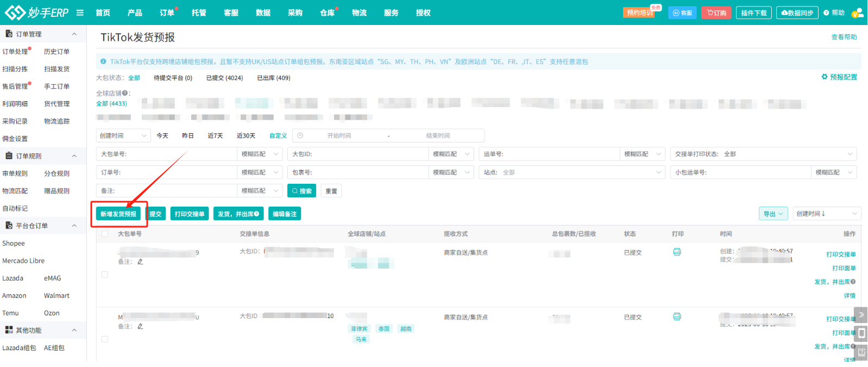Open the 站点 dropdown
868x367 pixels.
pos(572,172)
